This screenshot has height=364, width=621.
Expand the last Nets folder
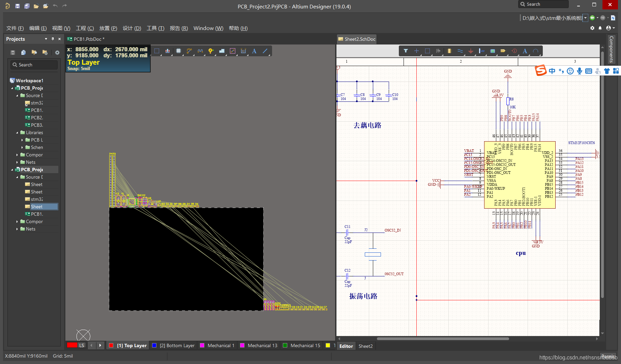pyautogui.click(x=18, y=229)
